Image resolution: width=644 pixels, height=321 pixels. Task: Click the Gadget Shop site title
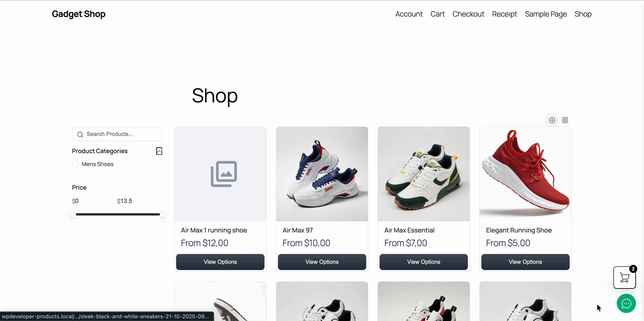click(x=79, y=14)
